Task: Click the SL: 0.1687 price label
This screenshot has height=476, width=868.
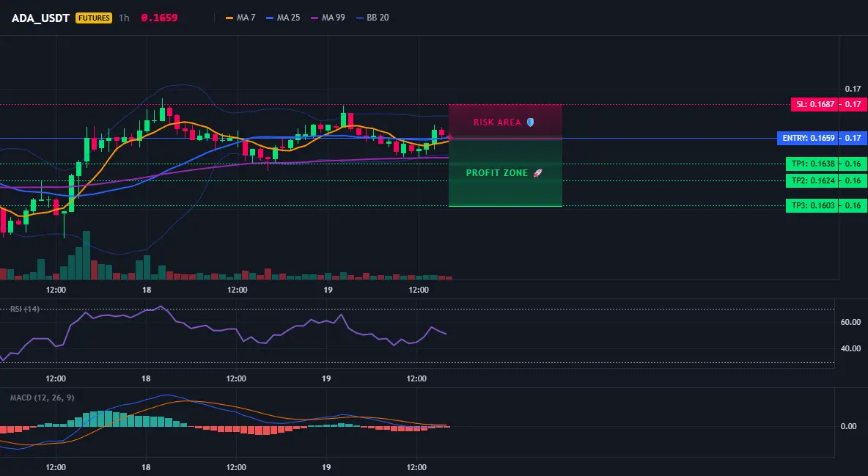Action: tap(814, 104)
